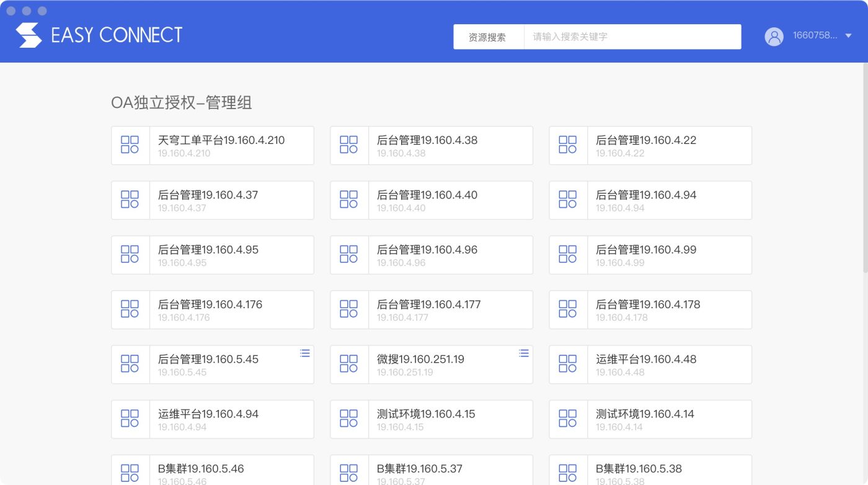Launch 后台管理19.160.4.178 resource

648,305
